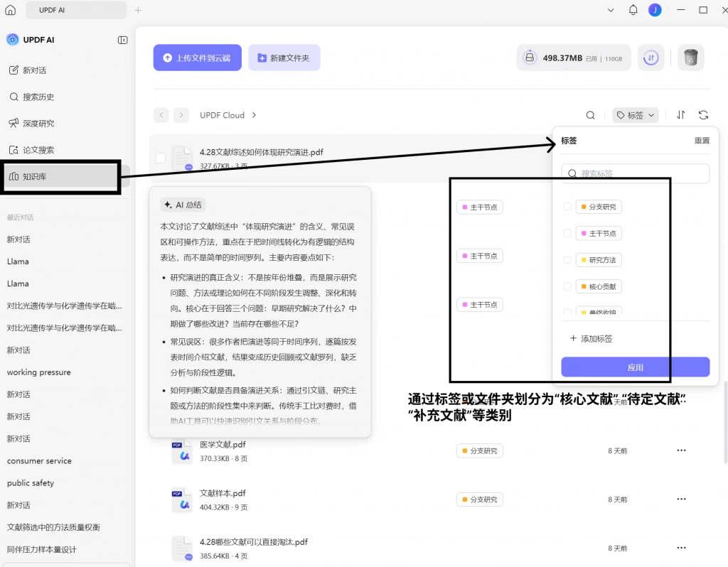Go to the home icon
Viewport: 728px width, 567px height.
(x=10, y=10)
